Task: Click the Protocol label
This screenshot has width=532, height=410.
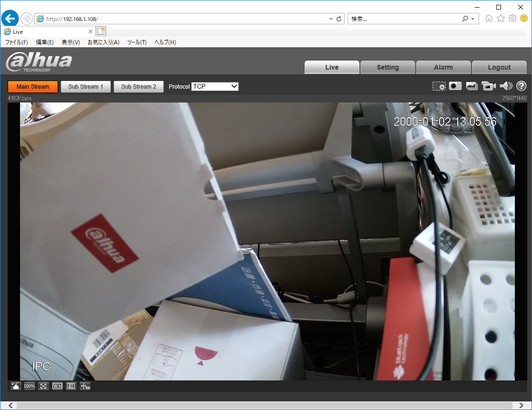Action: pyautogui.click(x=179, y=87)
